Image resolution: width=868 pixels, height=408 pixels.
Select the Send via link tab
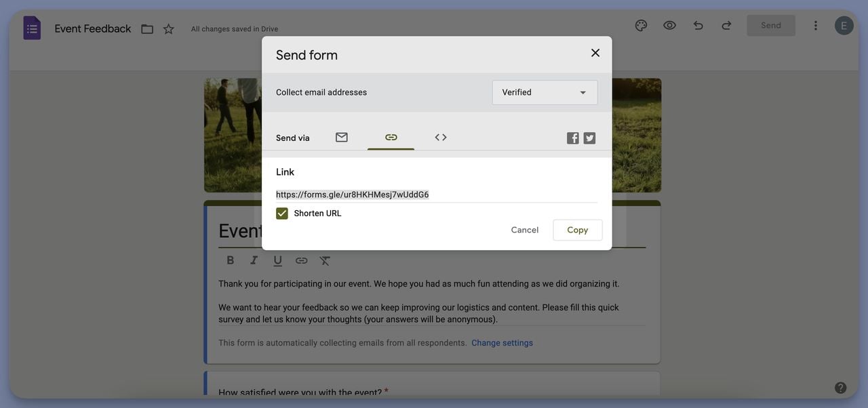pyautogui.click(x=391, y=138)
